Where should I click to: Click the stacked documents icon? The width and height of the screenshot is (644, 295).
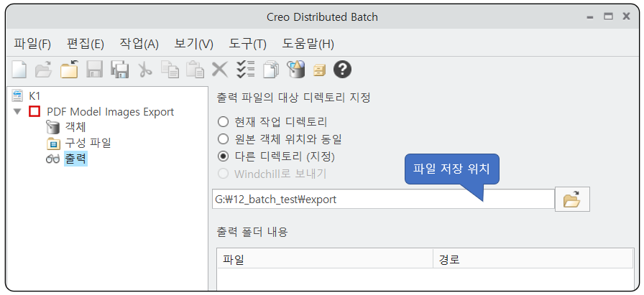[x=271, y=70]
